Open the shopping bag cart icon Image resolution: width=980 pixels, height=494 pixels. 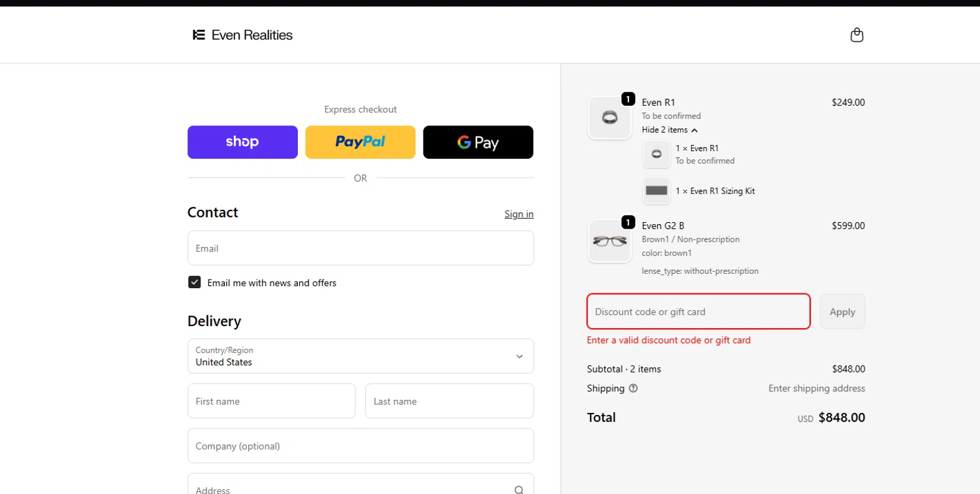[857, 35]
